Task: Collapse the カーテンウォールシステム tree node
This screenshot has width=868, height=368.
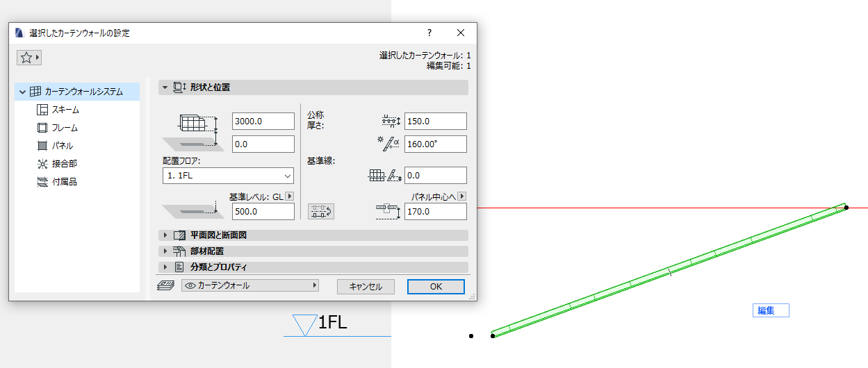Action: click(x=23, y=92)
